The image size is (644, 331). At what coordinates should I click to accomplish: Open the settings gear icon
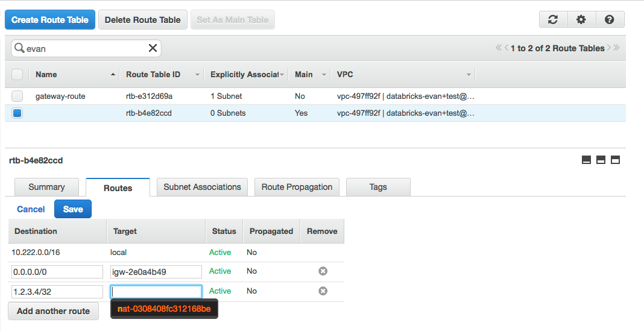tap(581, 19)
